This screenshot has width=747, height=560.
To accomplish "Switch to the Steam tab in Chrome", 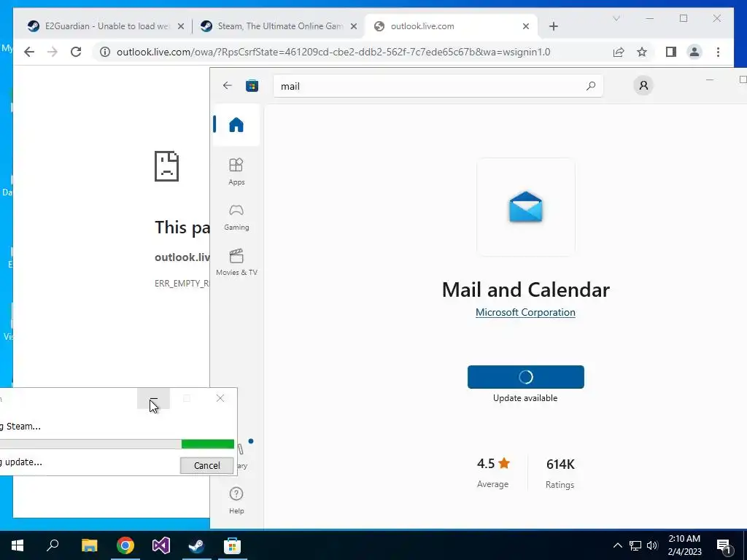I will [x=279, y=26].
